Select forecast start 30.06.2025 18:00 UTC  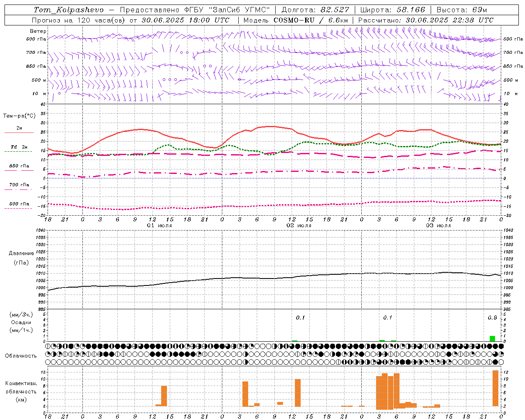click(185, 20)
